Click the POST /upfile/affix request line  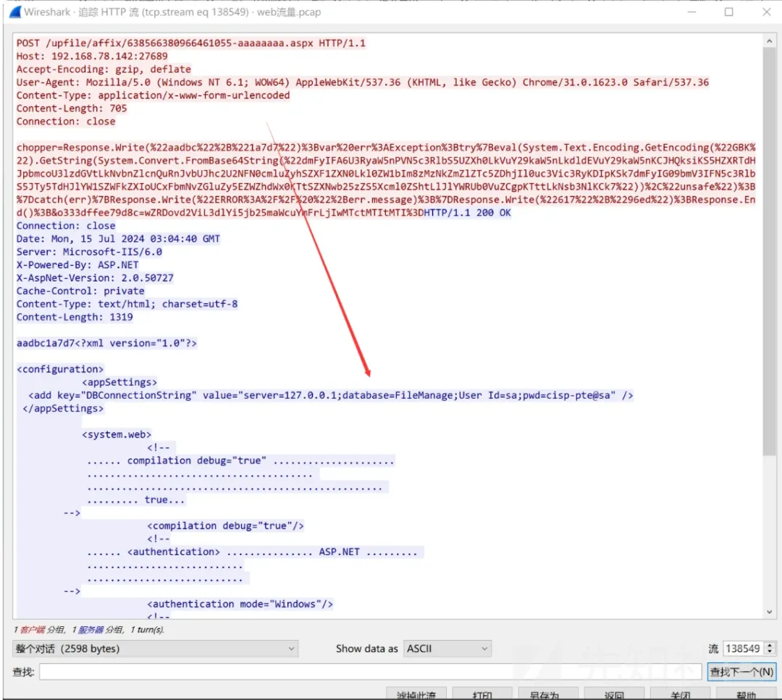(191, 43)
